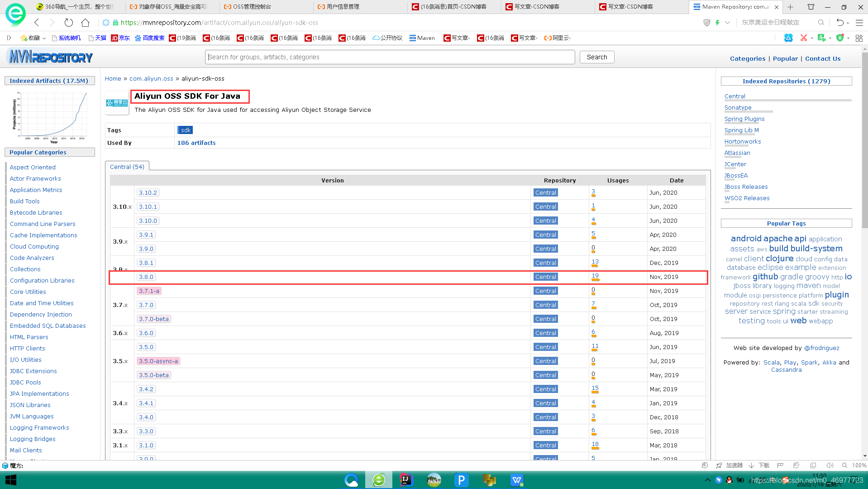Image resolution: width=868 pixels, height=489 pixels.
Task: Go back with the browser back arrow
Action: point(37,23)
